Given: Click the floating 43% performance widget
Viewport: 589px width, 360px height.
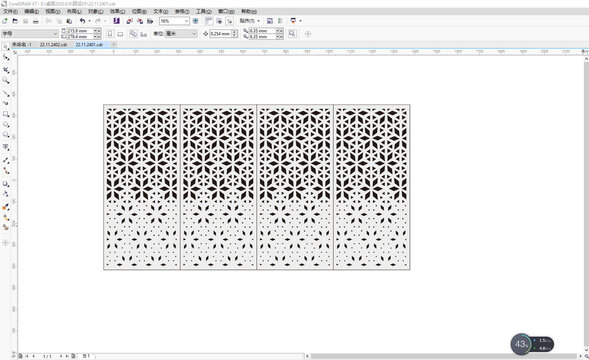Looking at the screenshot, I should [532, 344].
